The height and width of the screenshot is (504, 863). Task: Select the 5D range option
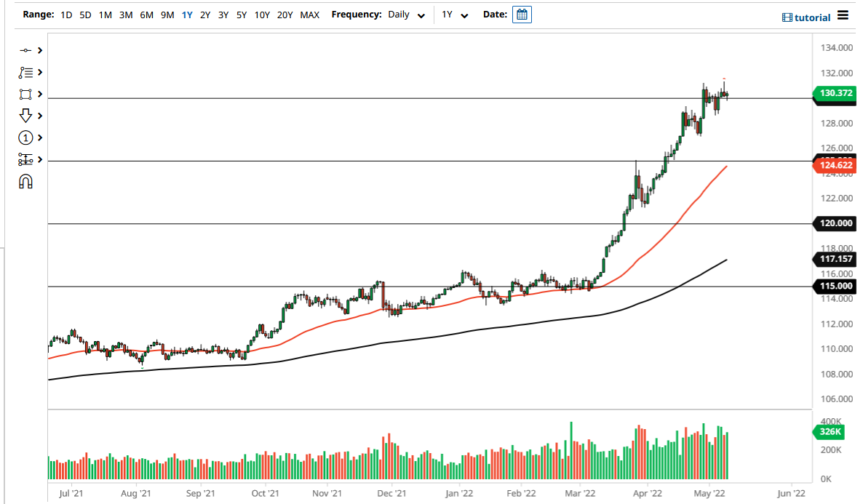(x=85, y=15)
